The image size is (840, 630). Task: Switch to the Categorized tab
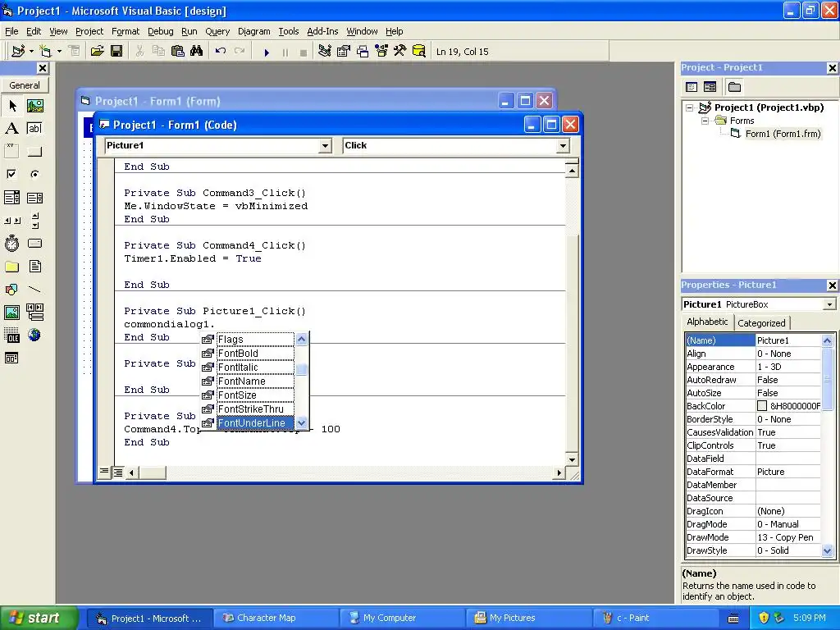point(761,323)
